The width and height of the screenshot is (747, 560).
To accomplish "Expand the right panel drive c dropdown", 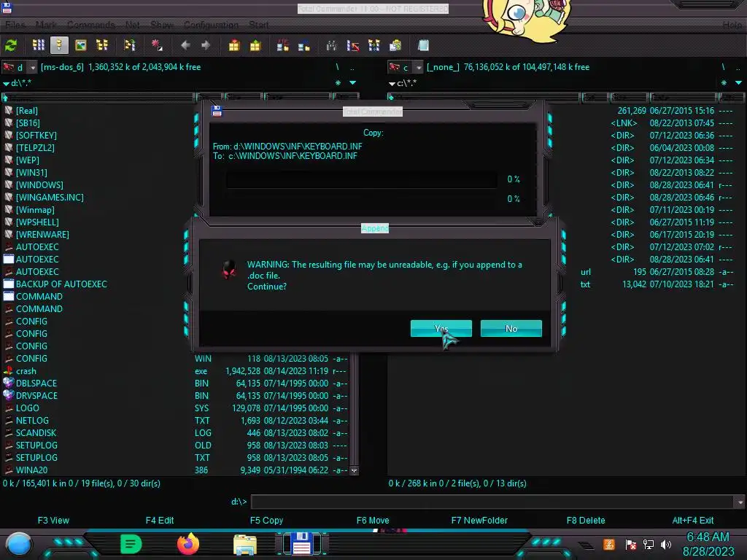I will pyautogui.click(x=418, y=68).
